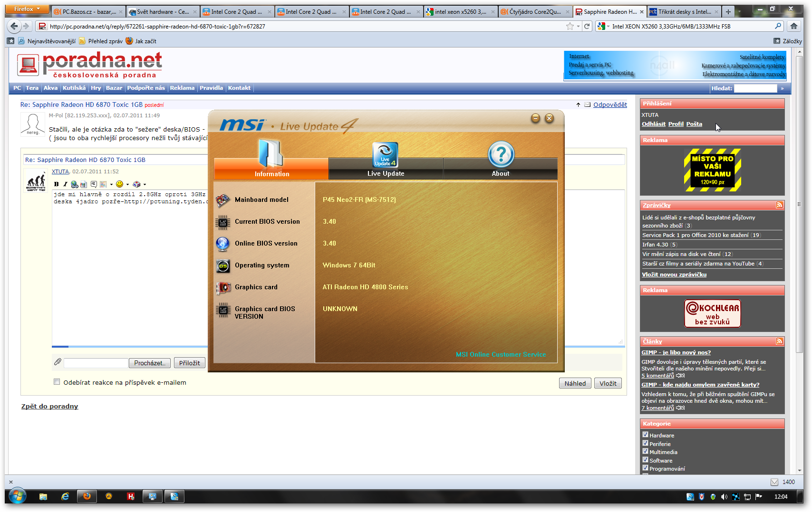
Task: Click the search magnifier in Firefox search box
Action: 778,27
